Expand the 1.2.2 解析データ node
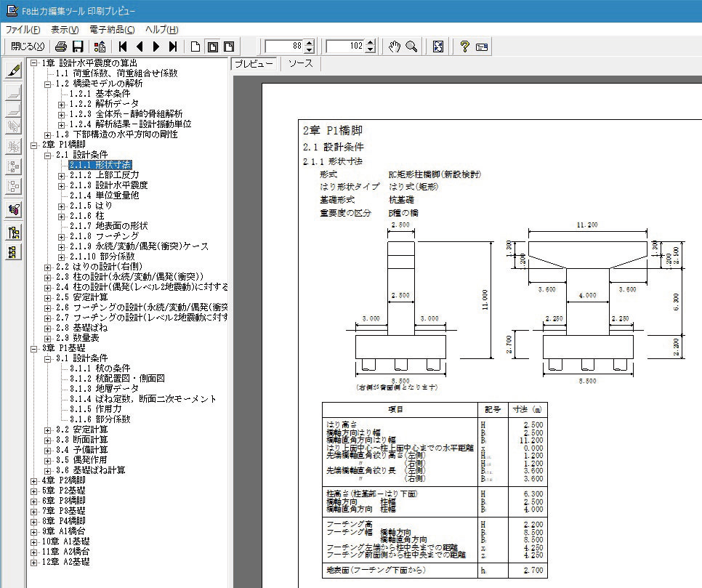This screenshot has height=588, width=702. pyautogui.click(x=61, y=105)
